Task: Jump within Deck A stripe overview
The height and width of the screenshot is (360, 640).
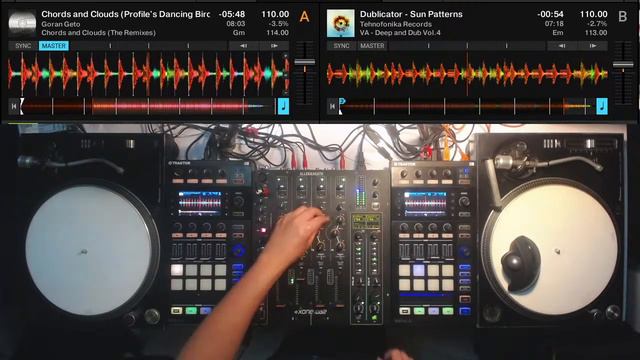Action: pyautogui.click(x=149, y=106)
